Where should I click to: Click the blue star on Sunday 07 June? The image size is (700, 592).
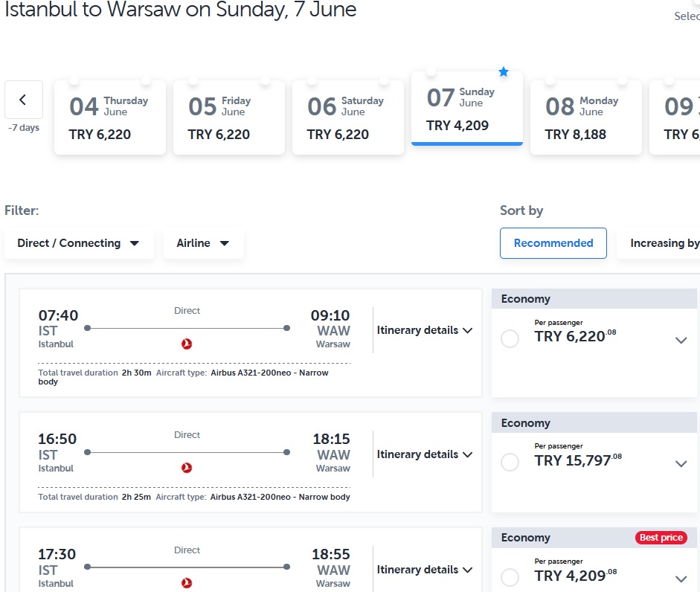[x=504, y=71]
